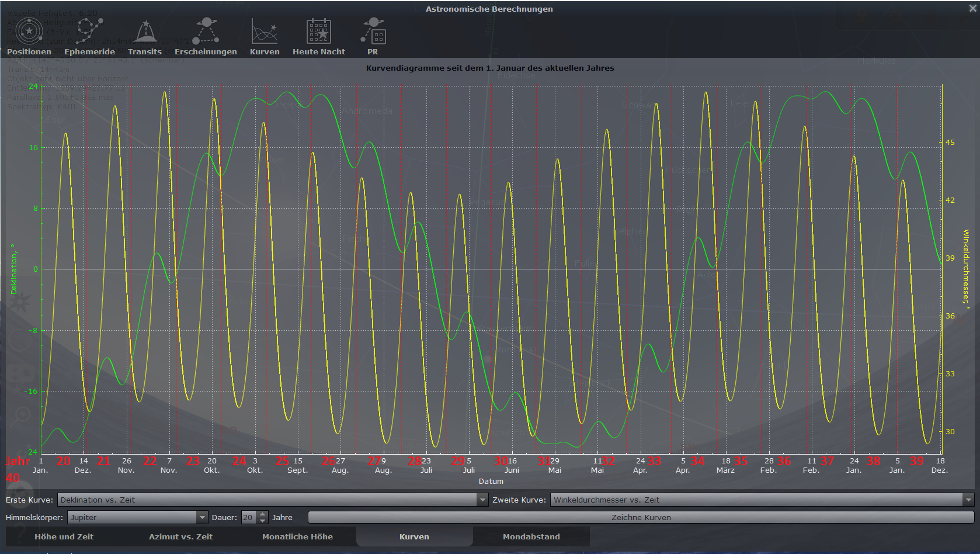Click the Zweite Kurve label
The width and height of the screenshot is (980, 554).
coord(519,500)
